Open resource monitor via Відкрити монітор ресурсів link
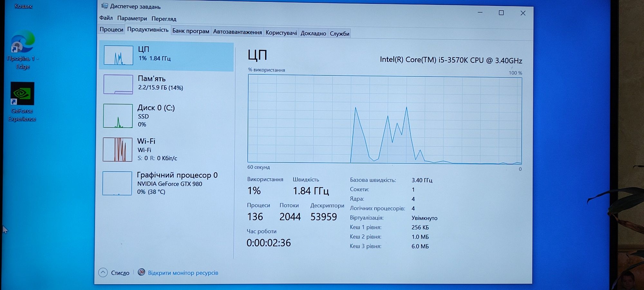Screen dimensions: 644x290 (183, 273)
